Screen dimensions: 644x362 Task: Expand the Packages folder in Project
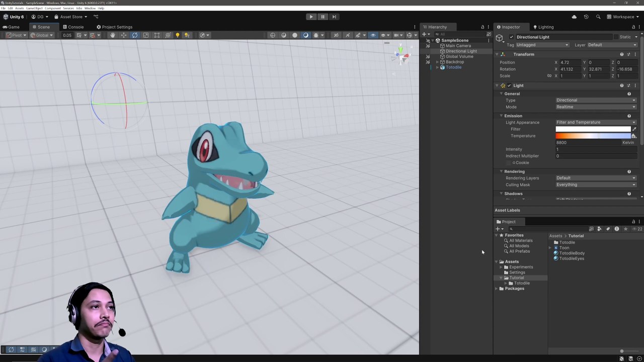(496, 289)
